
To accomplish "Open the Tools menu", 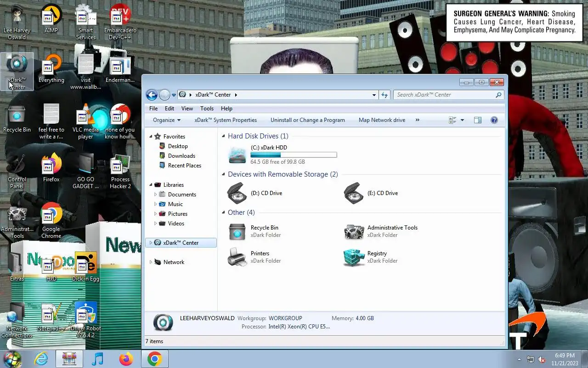I will (207, 109).
